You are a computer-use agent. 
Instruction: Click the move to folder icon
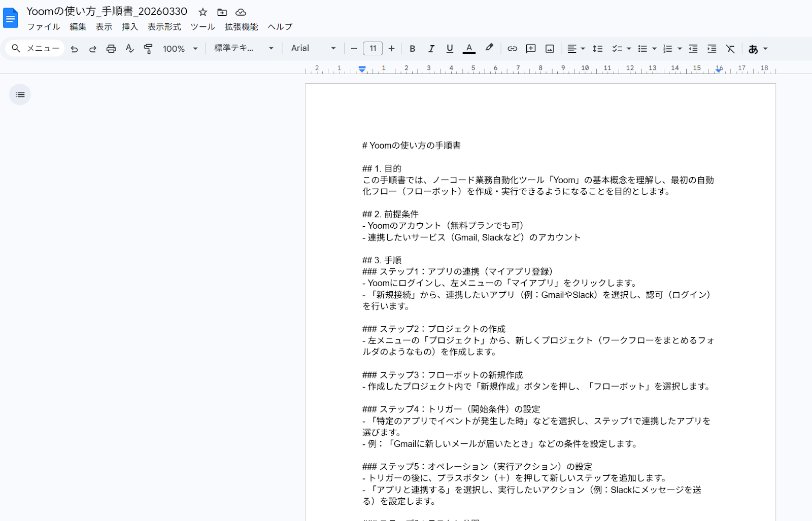(x=222, y=12)
